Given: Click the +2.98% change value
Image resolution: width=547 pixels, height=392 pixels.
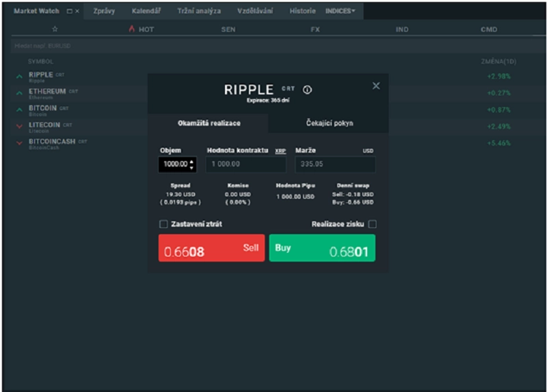Looking at the screenshot, I should (499, 76).
